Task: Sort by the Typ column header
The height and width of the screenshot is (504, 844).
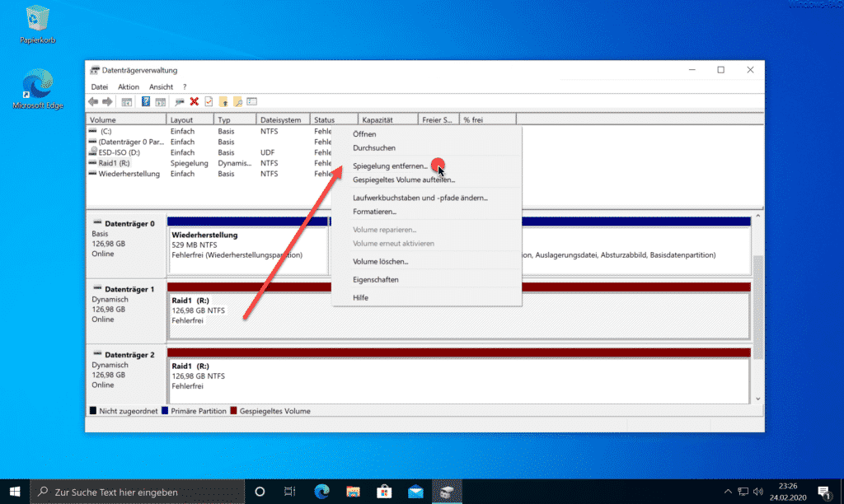Action: (x=235, y=119)
